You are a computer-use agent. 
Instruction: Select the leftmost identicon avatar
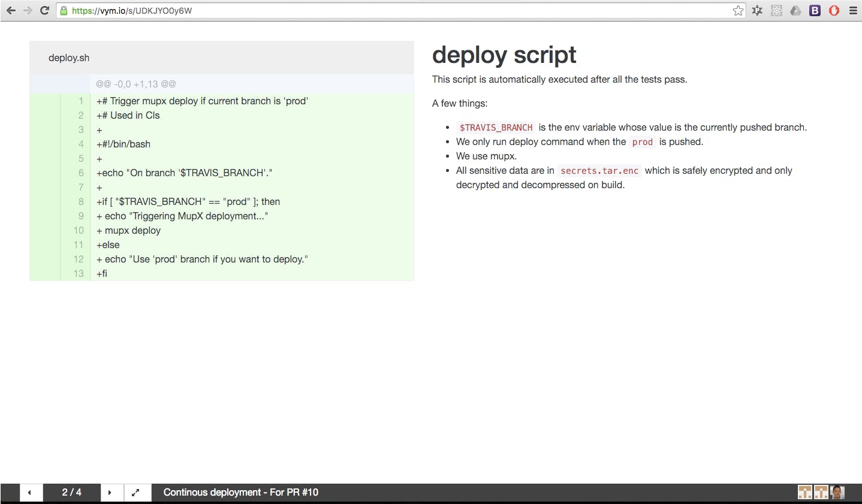click(x=805, y=493)
